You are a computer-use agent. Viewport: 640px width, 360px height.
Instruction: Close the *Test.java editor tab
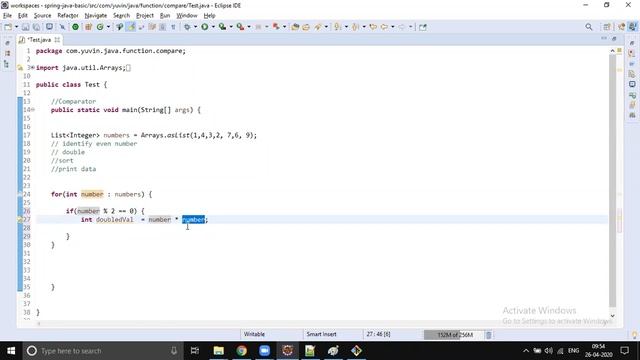[x=57, y=40]
